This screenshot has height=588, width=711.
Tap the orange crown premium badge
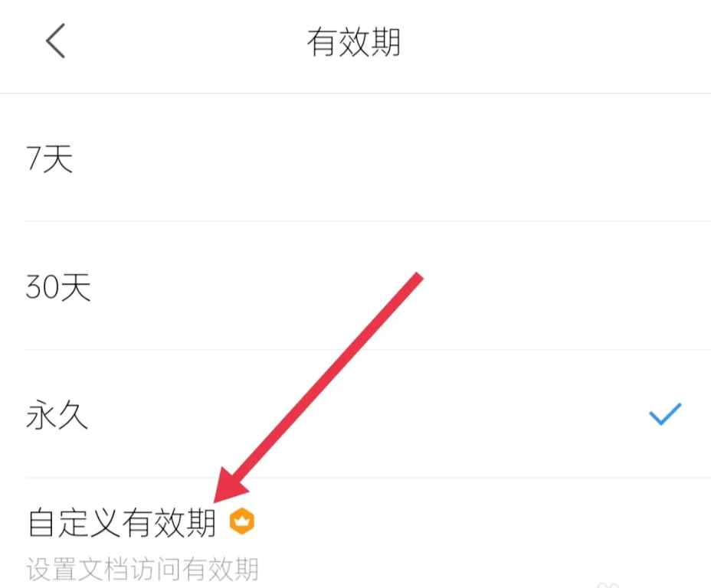coord(241,521)
